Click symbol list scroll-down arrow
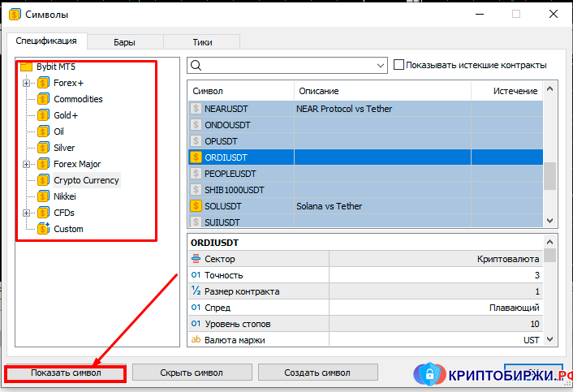 tap(549, 220)
